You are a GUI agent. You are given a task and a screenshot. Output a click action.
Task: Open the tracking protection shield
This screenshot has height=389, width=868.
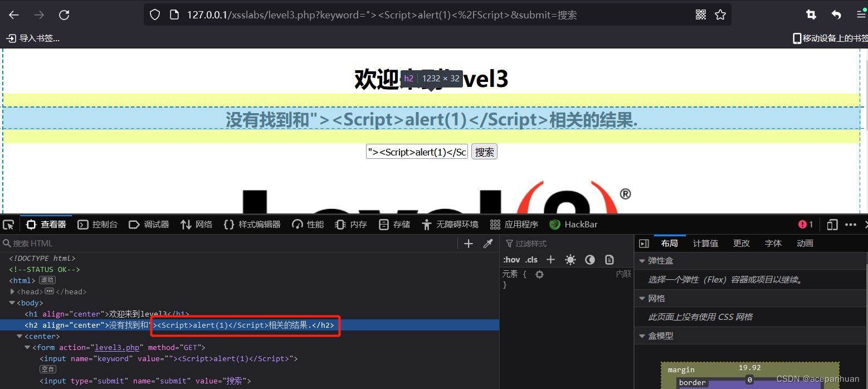click(155, 14)
